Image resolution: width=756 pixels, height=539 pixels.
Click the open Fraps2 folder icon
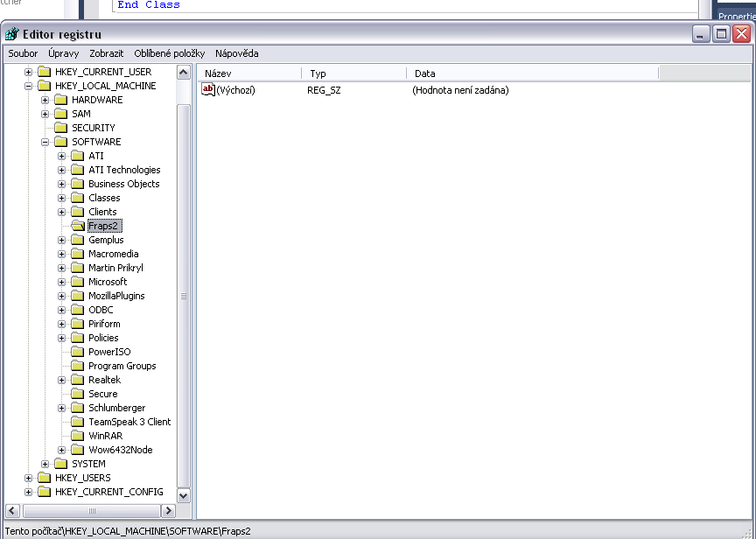pos(78,226)
